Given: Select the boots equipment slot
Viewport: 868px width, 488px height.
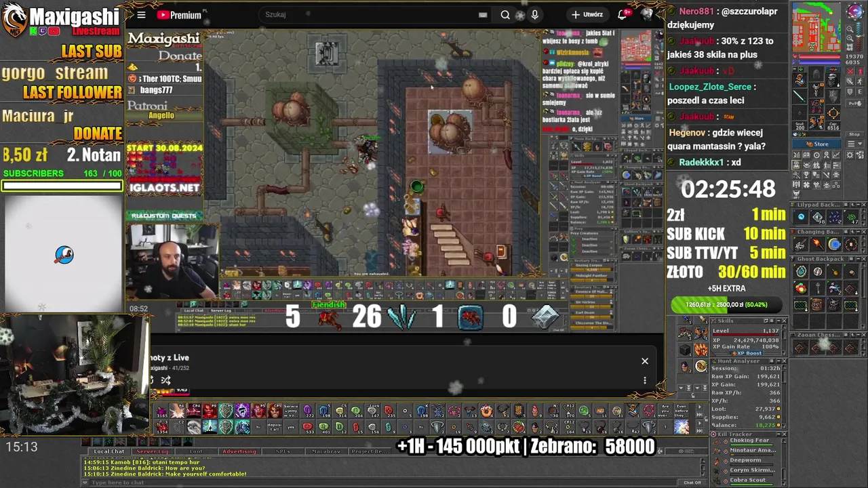Looking at the screenshot, I should click(x=816, y=122).
